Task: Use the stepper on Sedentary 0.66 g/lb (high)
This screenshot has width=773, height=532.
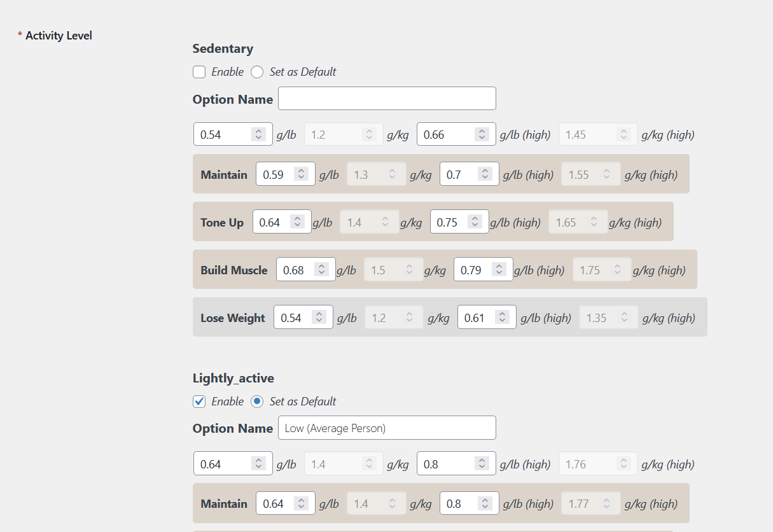Action: tap(482, 134)
